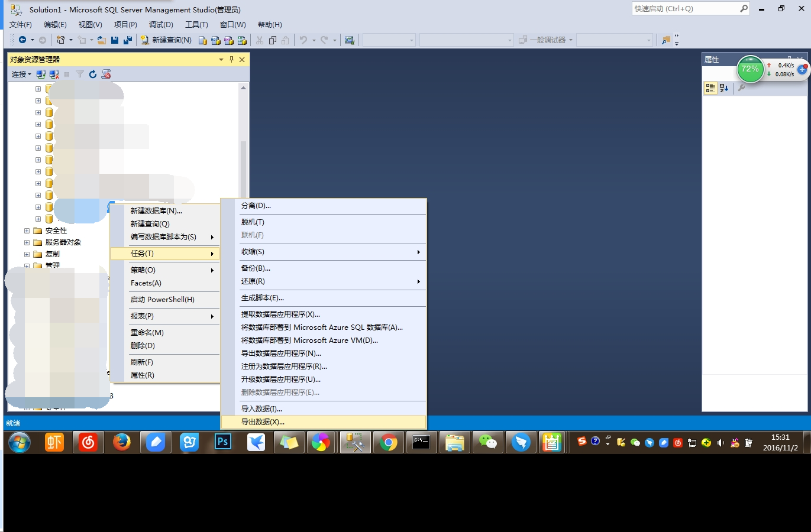This screenshot has width=811, height=532.
Task: Open the 帮助(H) menu
Action: (x=270, y=25)
